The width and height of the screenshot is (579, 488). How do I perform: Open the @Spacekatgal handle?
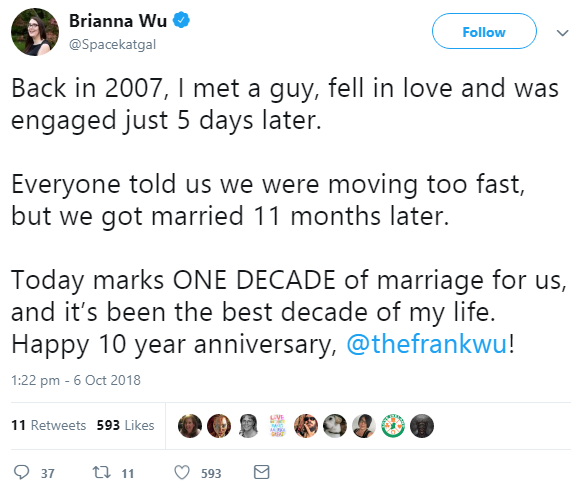[x=113, y=45]
